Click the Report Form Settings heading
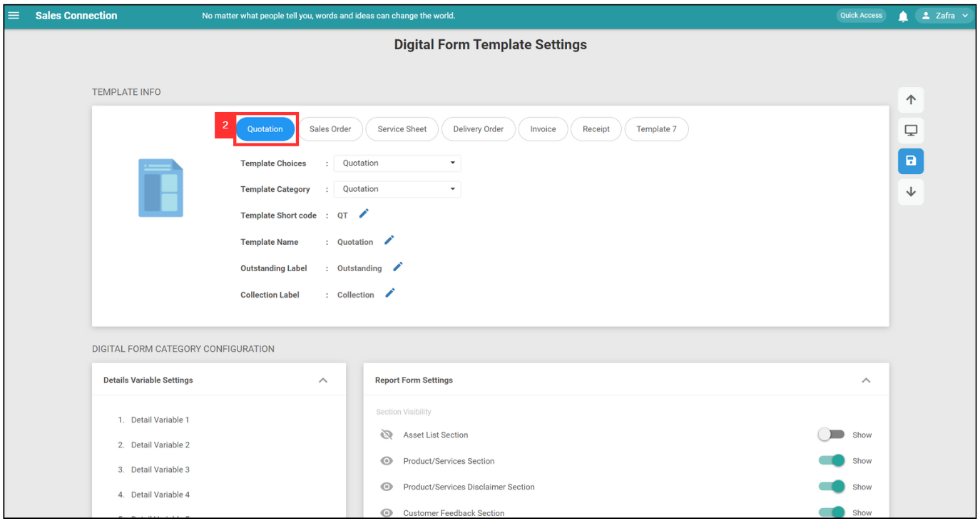This screenshot has width=980, height=521. 414,380
